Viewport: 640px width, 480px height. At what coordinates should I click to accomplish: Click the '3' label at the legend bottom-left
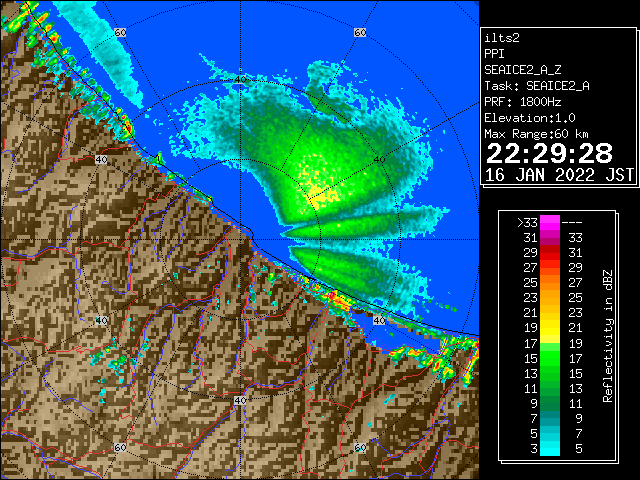pyautogui.click(x=534, y=449)
